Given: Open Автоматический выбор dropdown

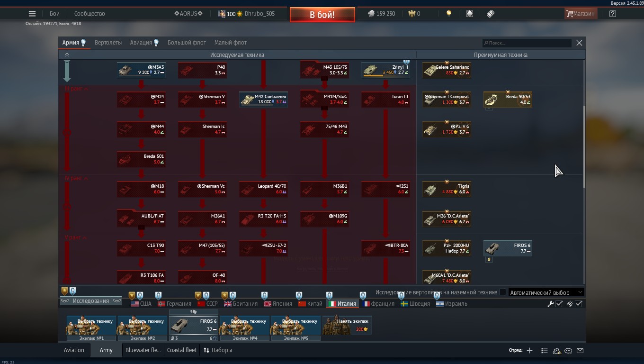Looking at the screenshot, I should 546,292.
